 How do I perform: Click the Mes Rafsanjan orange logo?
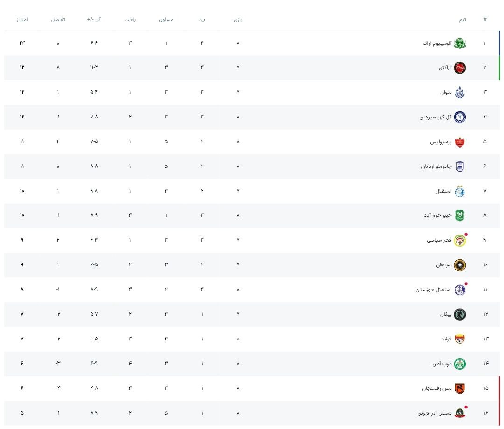tap(460, 388)
